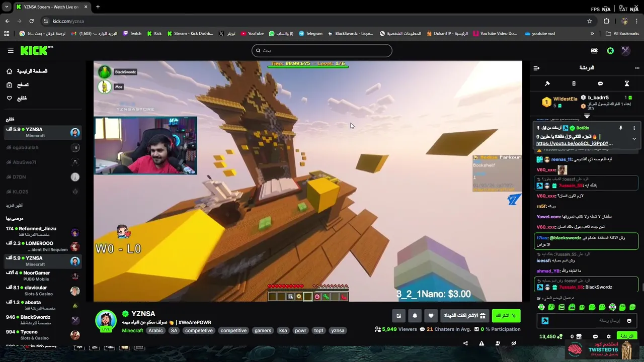644x362 pixels.
Task: Click the Minecraft category link under title
Action: click(132, 330)
